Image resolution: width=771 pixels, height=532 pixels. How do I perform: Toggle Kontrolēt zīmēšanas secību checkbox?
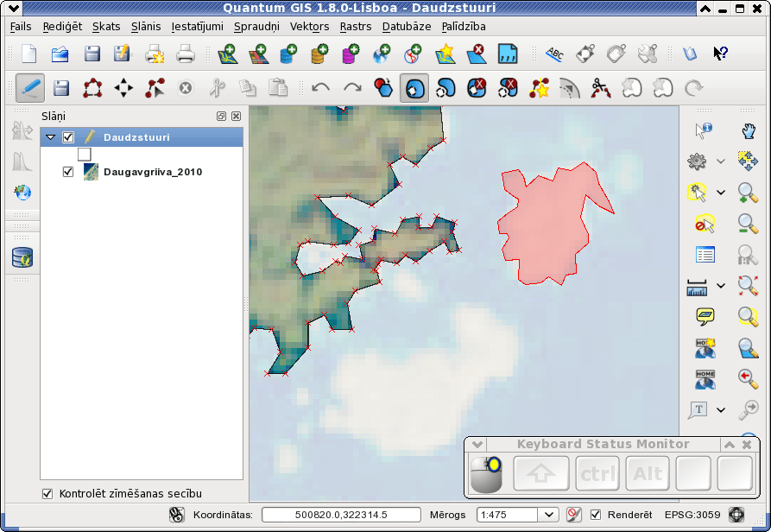(x=47, y=493)
